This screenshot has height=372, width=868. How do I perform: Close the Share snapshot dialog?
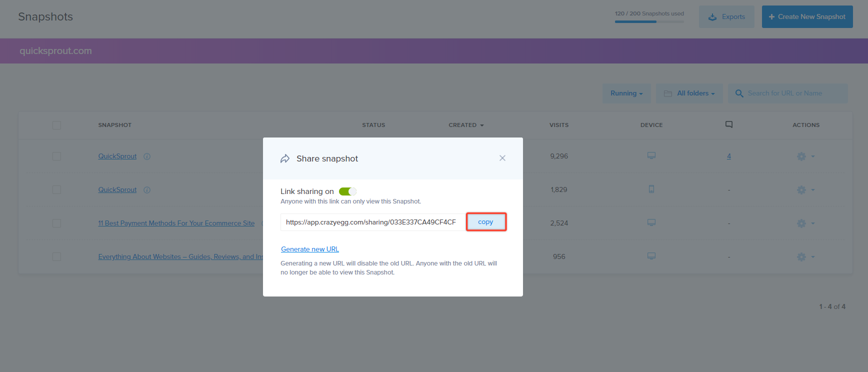[502, 158]
